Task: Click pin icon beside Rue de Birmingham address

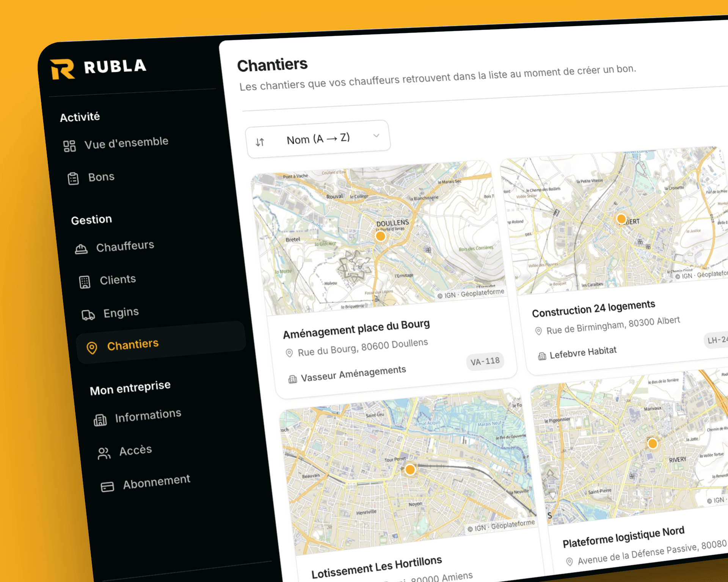Action: [x=538, y=331]
